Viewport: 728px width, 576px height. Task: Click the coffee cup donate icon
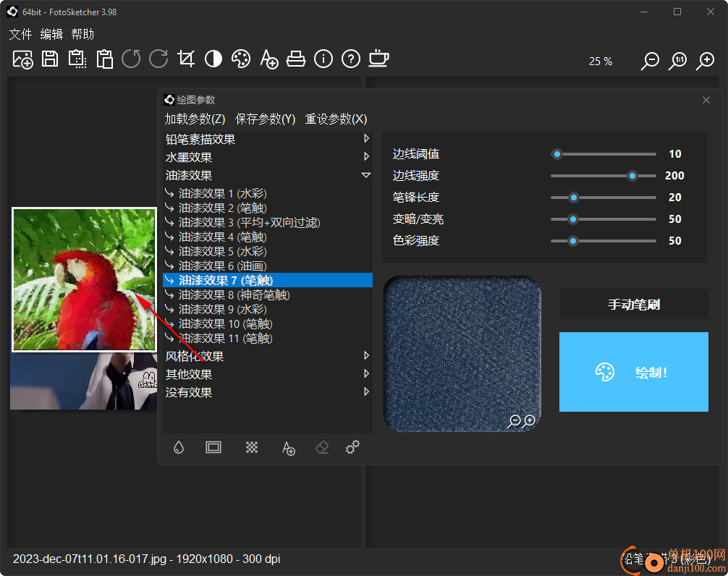[379, 59]
